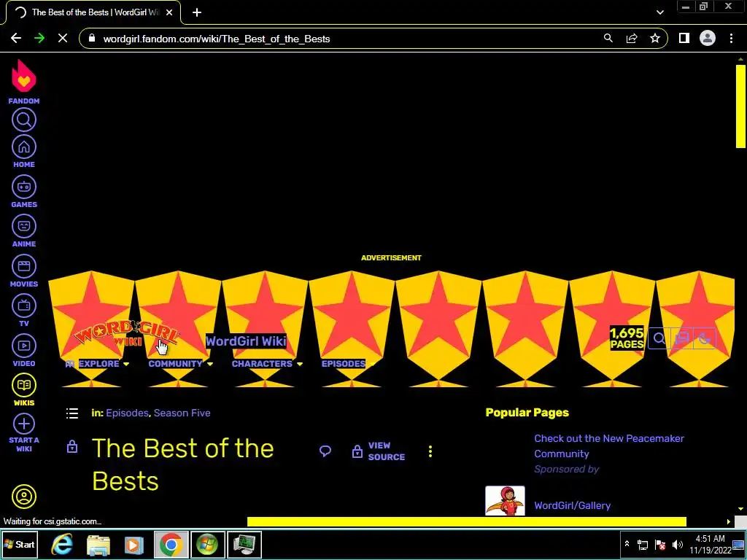The image size is (747, 560).
Task: Click the Chrome zoom magnifier icon in address bar
Action: 608,39
